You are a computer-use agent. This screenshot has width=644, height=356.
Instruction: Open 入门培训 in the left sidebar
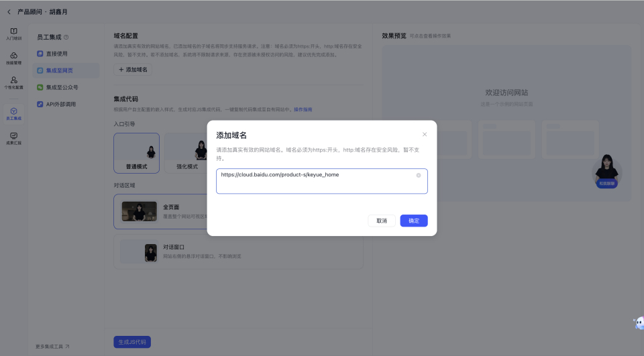[x=14, y=34]
